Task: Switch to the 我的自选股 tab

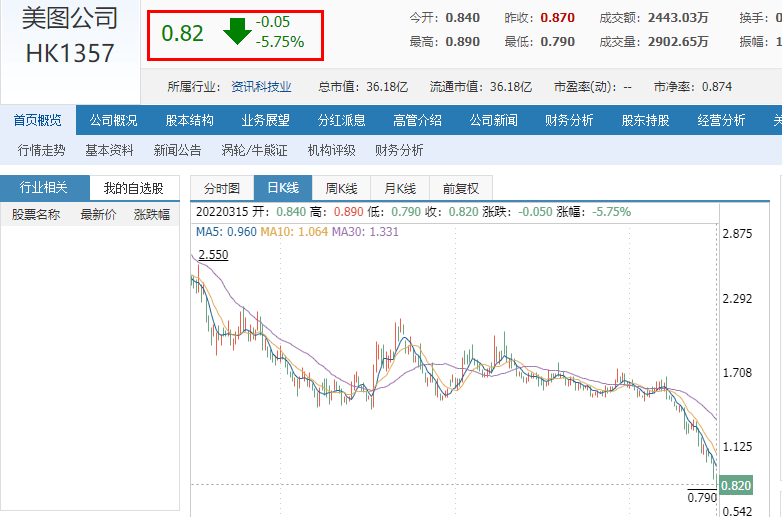Action: click(133, 188)
